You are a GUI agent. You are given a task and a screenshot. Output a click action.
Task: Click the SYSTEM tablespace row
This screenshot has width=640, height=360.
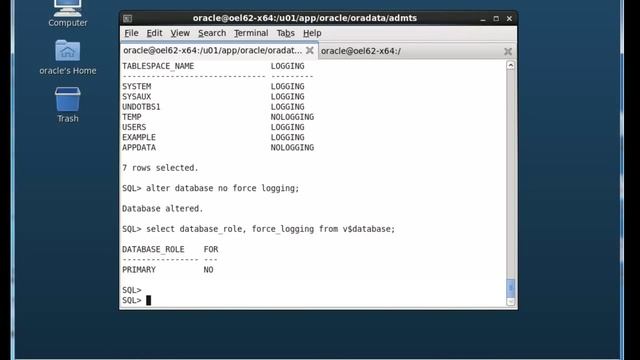pos(213,87)
